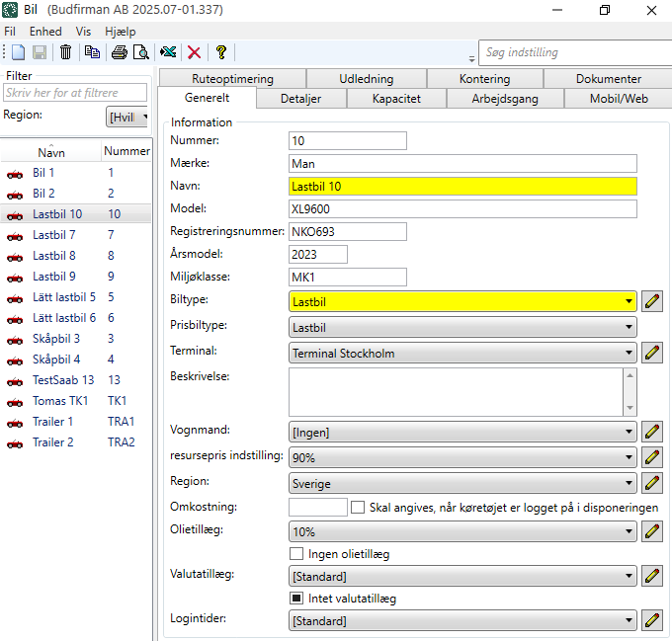The height and width of the screenshot is (641, 672).
Task: Click the Copy icon in the toolbar
Action: click(92, 52)
